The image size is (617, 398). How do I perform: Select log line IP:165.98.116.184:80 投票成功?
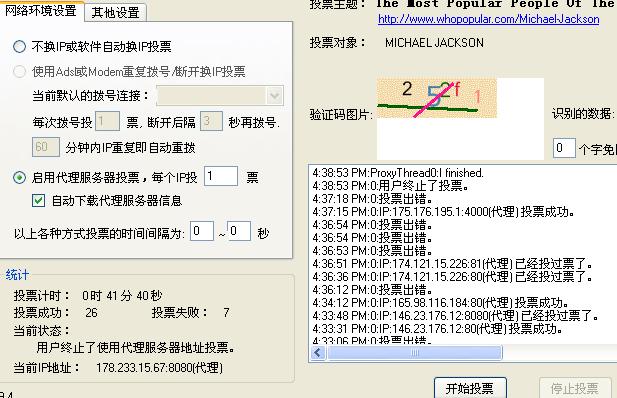point(440,303)
